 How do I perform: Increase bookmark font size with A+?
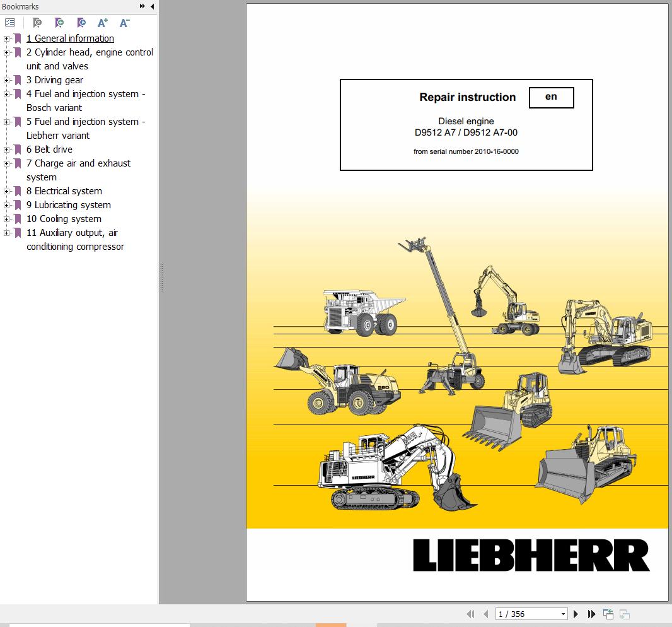pyautogui.click(x=103, y=23)
